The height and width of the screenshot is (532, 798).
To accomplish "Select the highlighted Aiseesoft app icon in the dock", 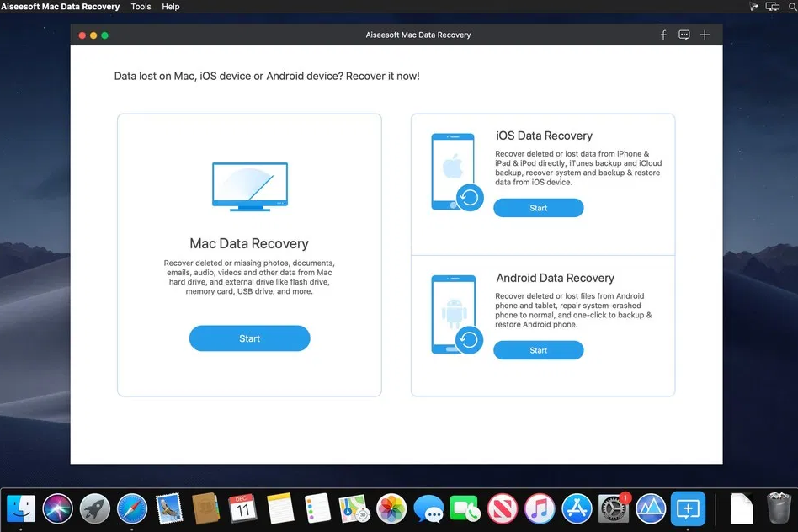I will [x=688, y=508].
